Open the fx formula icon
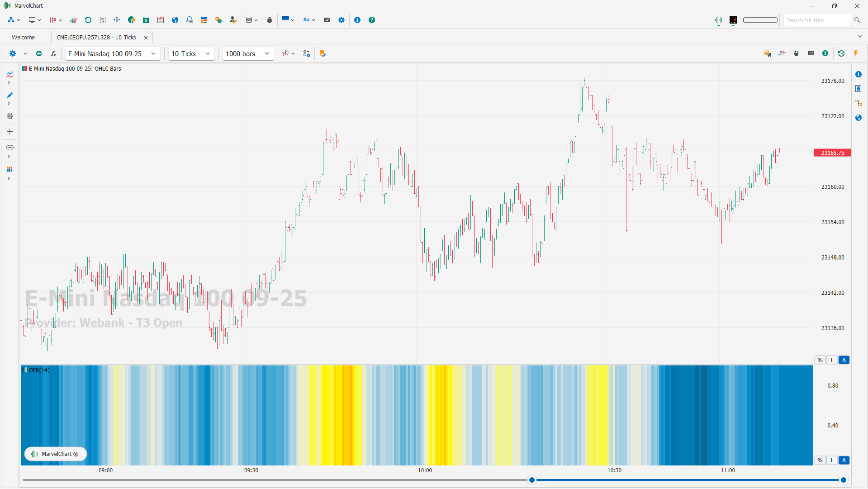Viewport: 868px width, 489px height. (53, 53)
